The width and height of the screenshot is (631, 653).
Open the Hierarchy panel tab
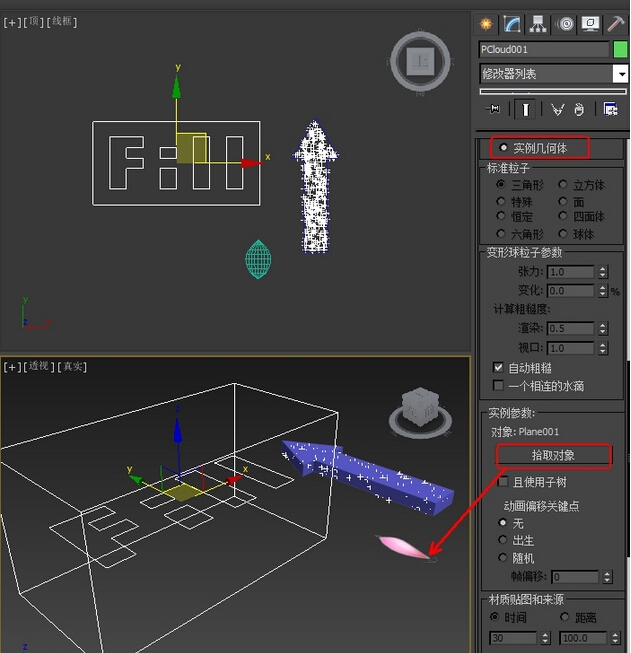[538, 24]
